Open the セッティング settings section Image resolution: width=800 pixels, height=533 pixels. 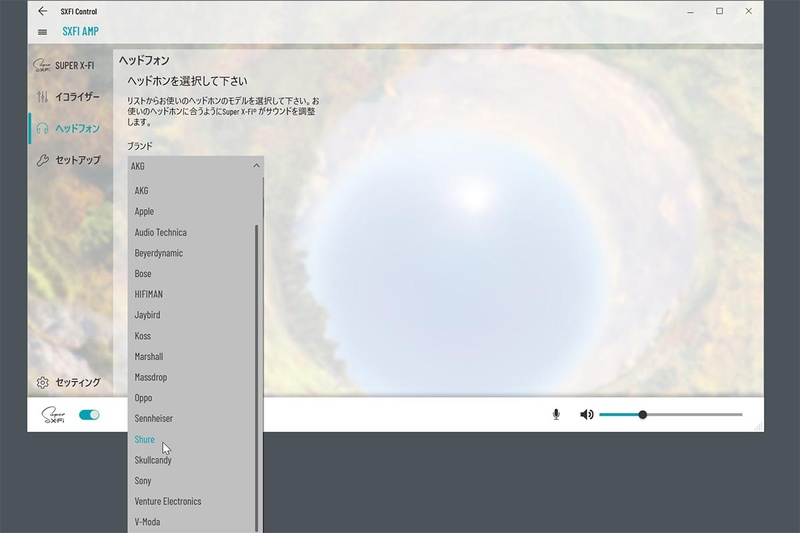68,383
